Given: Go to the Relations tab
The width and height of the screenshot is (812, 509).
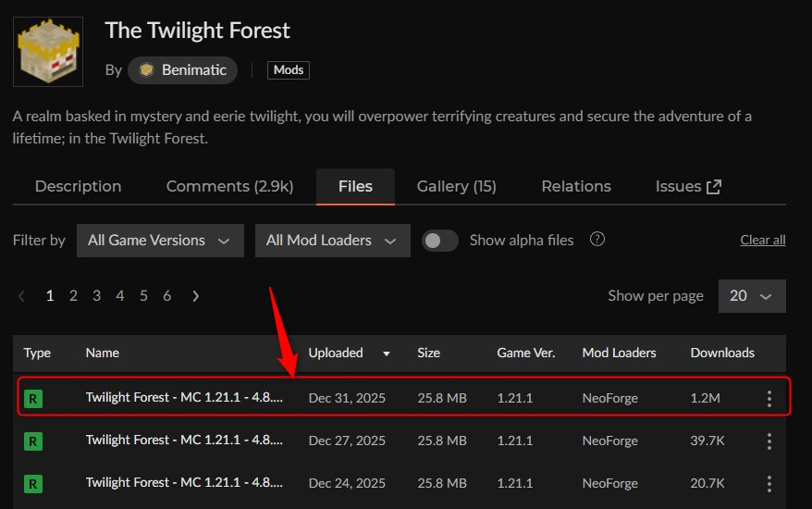Looking at the screenshot, I should 576,187.
